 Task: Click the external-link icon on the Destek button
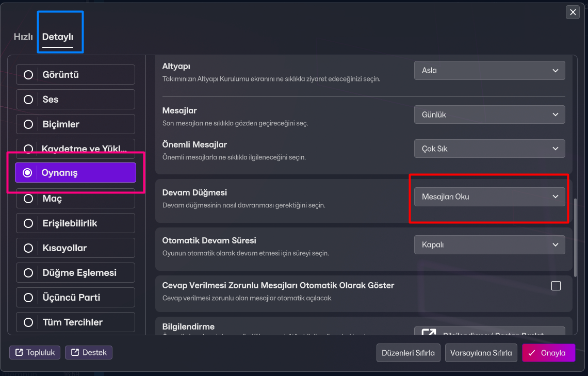(75, 352)
